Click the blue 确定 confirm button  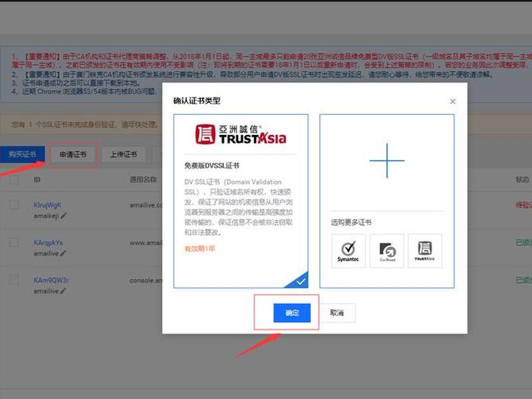292,313
